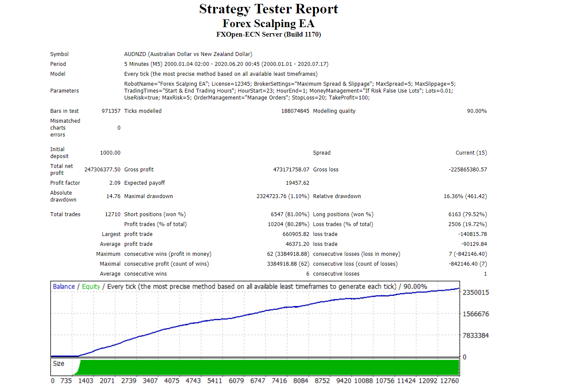Select Long positions value 6163 (79.52%)
588x388 pixels.
(x=468, y=214)
